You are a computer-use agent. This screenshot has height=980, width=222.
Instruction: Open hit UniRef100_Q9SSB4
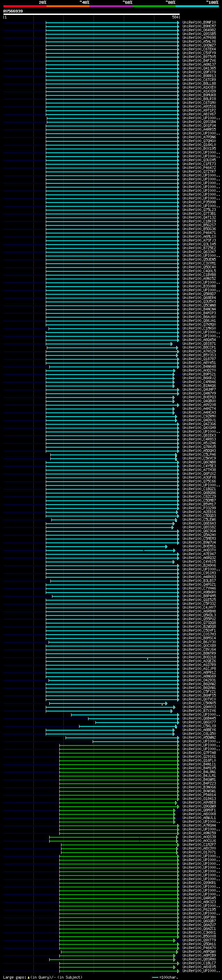(199, 122)
